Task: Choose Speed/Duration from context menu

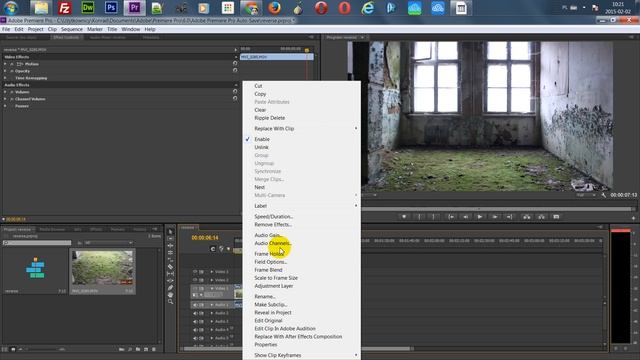Action: point(302,217)
